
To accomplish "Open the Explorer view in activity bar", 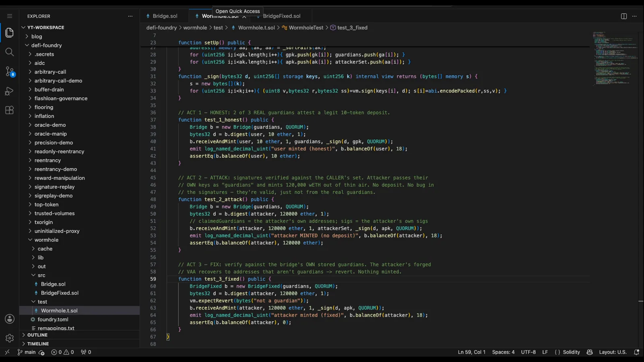I will click(x=9, y=33).
